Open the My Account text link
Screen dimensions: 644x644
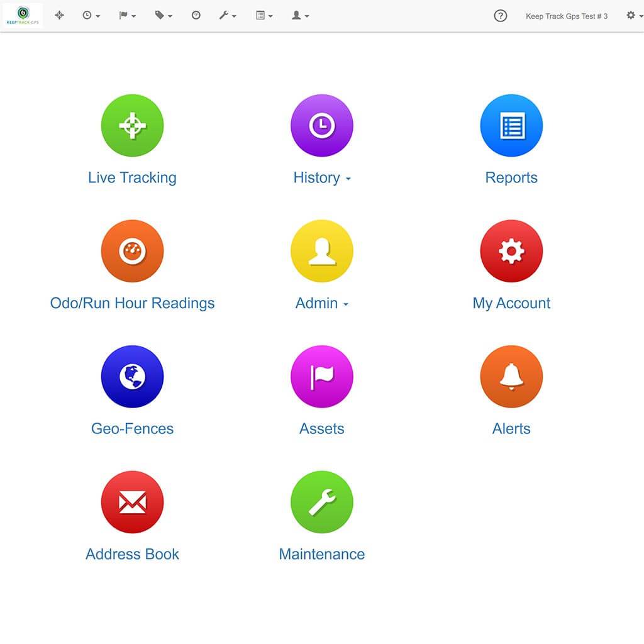click(511, 304)
